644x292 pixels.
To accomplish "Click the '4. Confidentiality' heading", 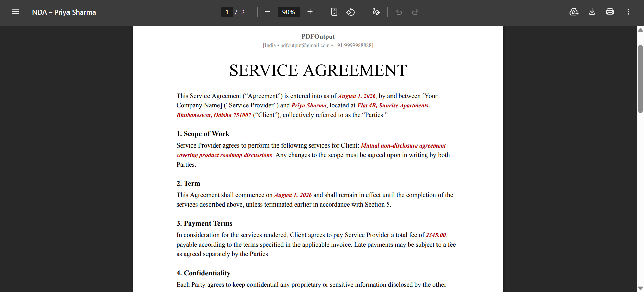I will coord(203,273).
